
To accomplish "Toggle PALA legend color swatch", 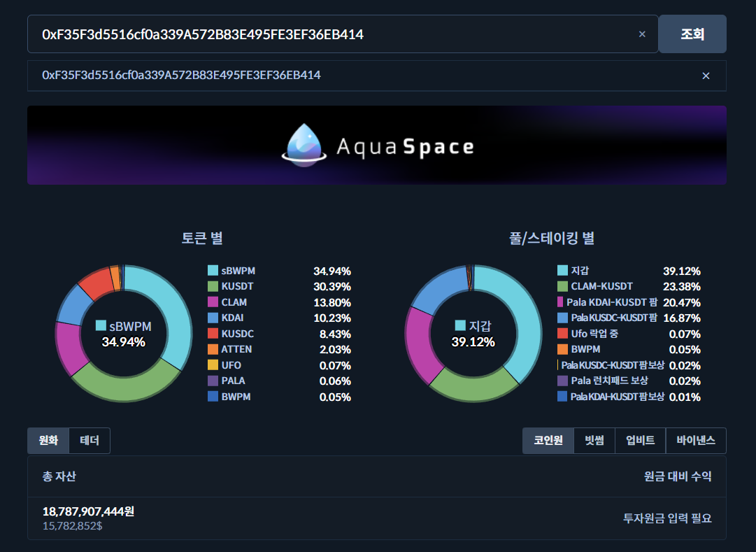I will (x=213, y=381).
